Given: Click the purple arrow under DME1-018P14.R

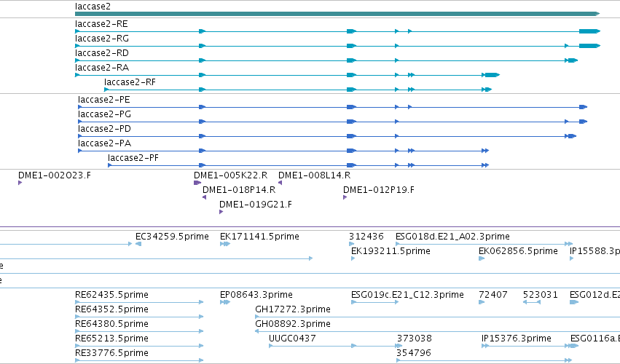Looking at the screenshot, I should click(204, 197).
